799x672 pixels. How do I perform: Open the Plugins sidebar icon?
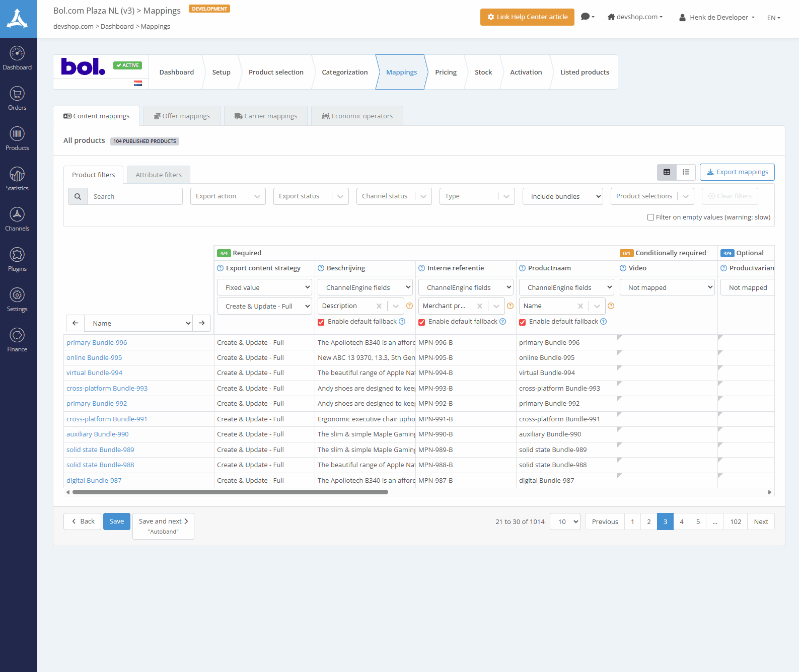click(17, 259)
